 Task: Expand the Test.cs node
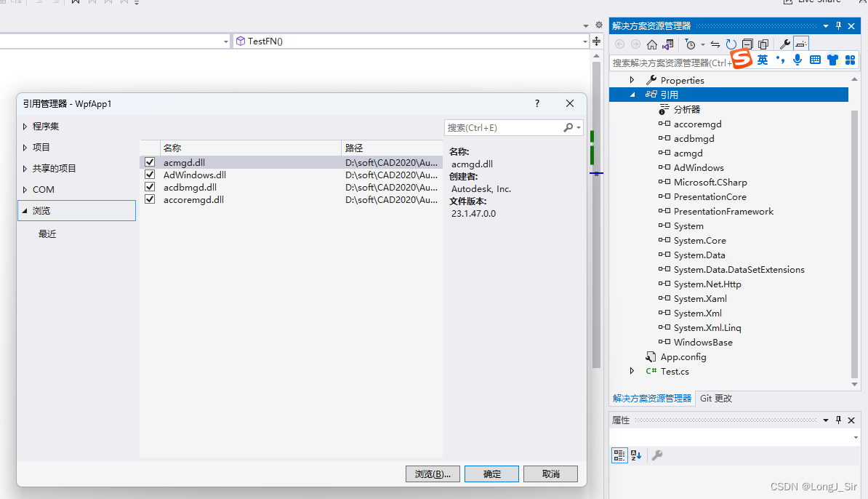pos(632,371)
